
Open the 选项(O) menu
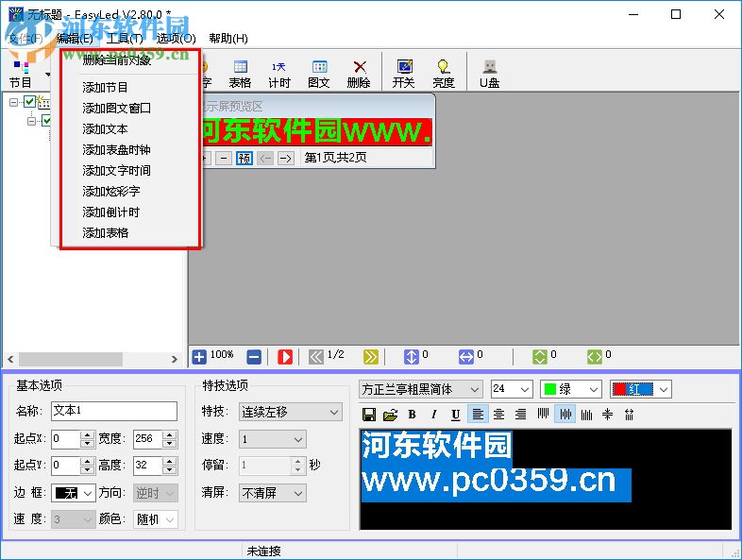pyautogui.click(x=176, y=39)
